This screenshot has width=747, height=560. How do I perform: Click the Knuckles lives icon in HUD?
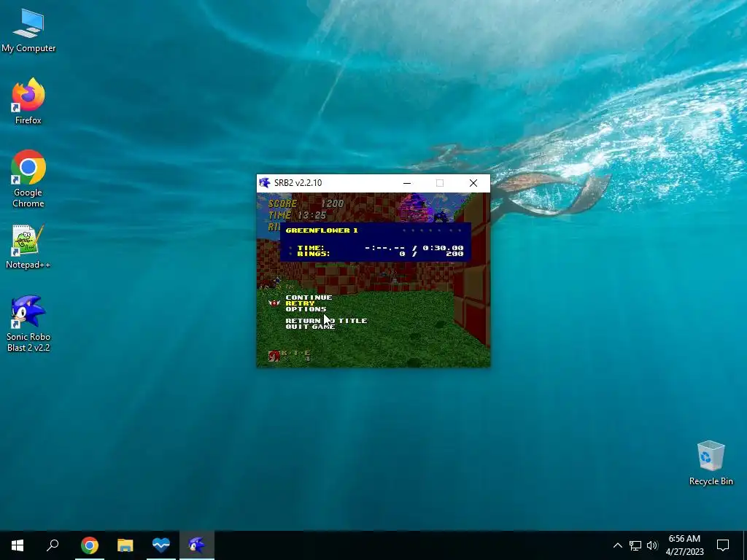[x=274, y=356]
